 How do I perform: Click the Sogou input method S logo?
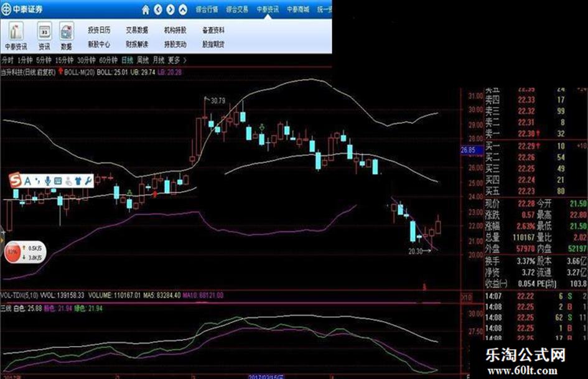(x=15, y=180)
